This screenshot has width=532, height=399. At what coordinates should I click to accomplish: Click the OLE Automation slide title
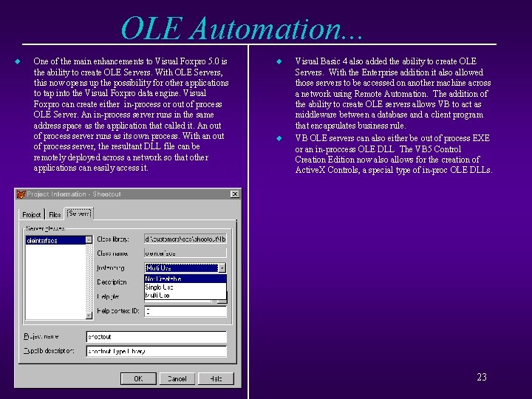pyautogui.click(x=242, y=28)
